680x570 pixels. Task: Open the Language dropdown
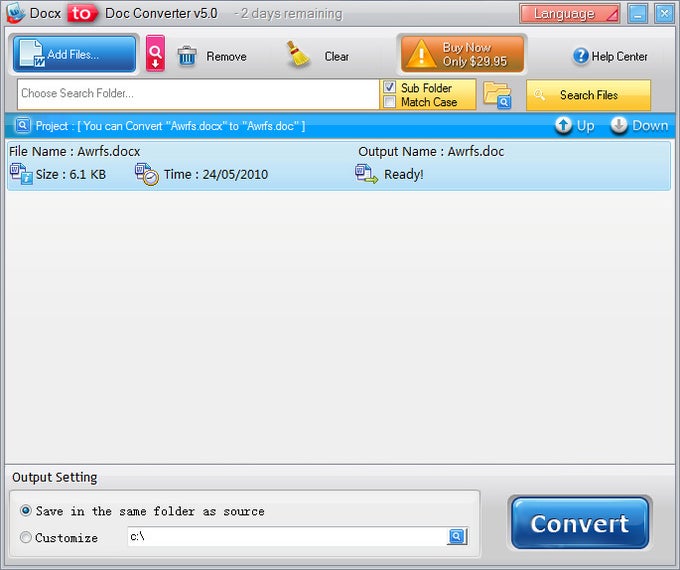click(569, 14)
